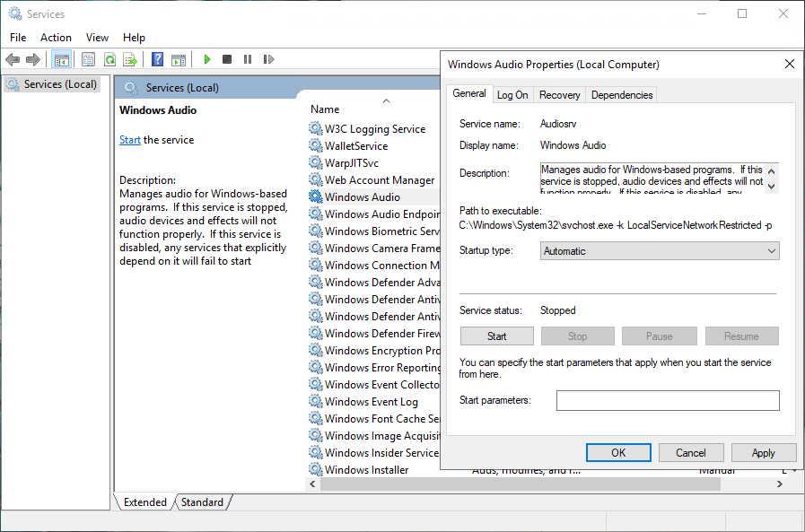Click the gear icon beside Windows Insider Service
805x532 pixels.
[315, 452]
